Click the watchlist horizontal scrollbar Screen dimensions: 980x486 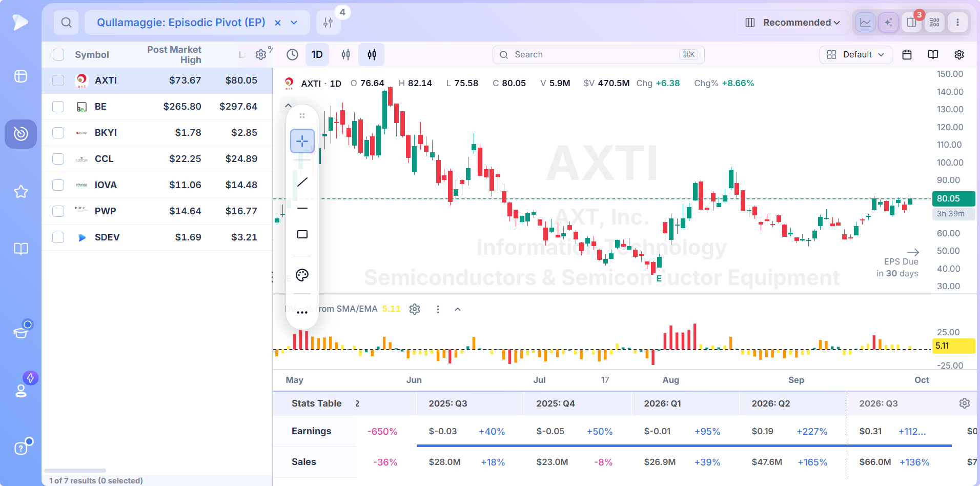[75, 471]
